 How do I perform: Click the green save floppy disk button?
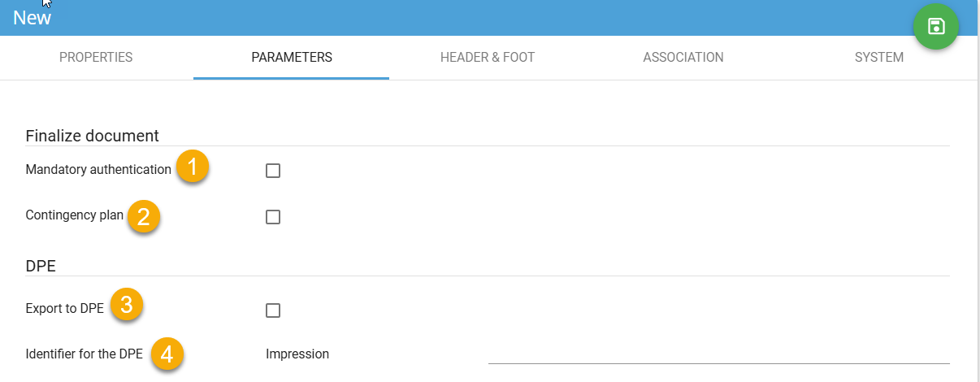(936, 27)
